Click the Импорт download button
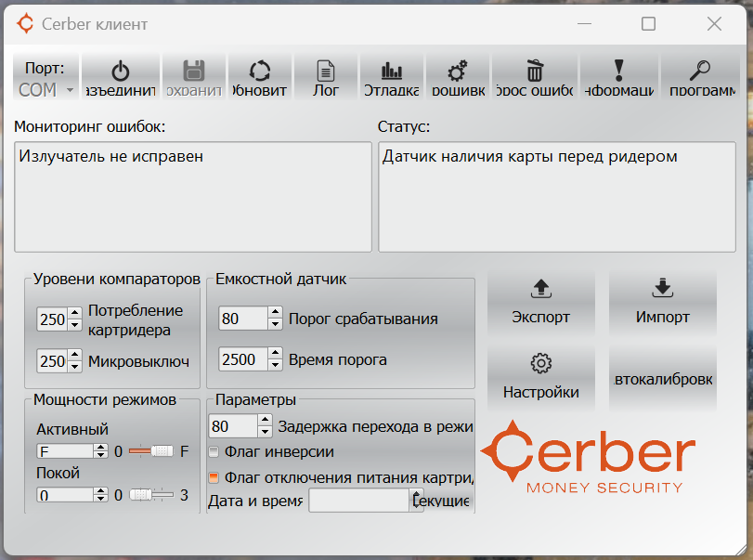Viewport: 753px width, 560px height. (x=663, y=303)
